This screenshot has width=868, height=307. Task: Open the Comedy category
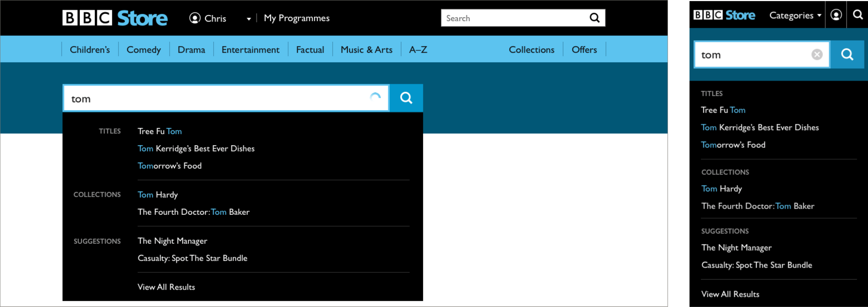click(143, 49)
